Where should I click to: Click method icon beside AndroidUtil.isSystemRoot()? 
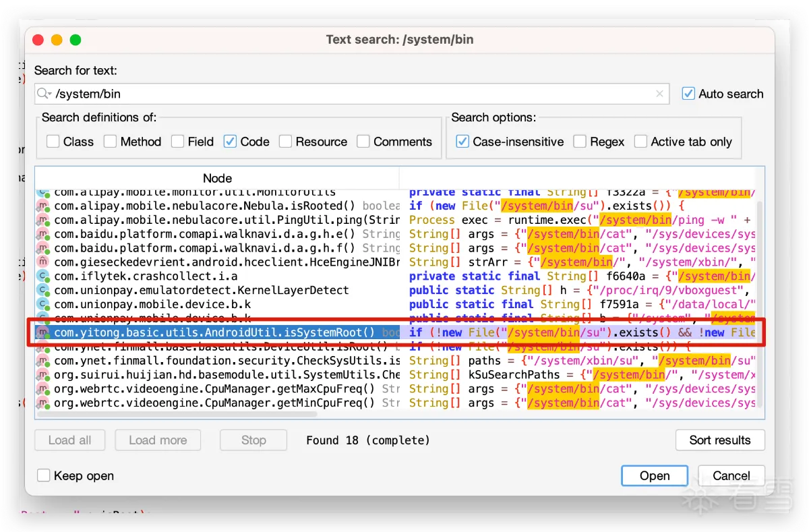[44, 333]
